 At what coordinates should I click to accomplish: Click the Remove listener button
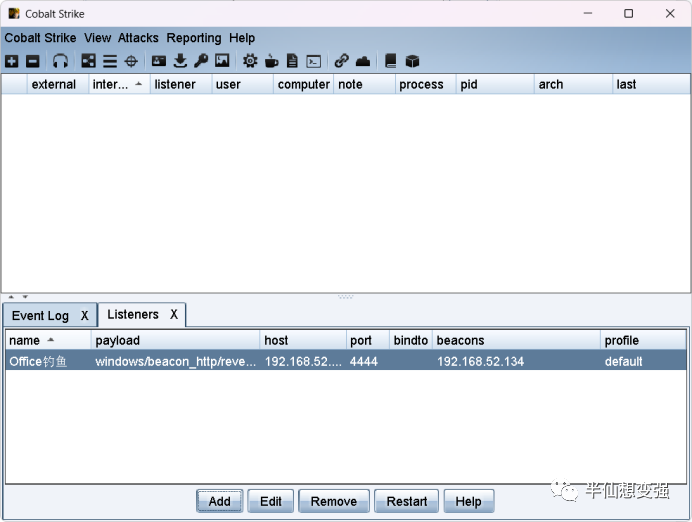(334, 501)
